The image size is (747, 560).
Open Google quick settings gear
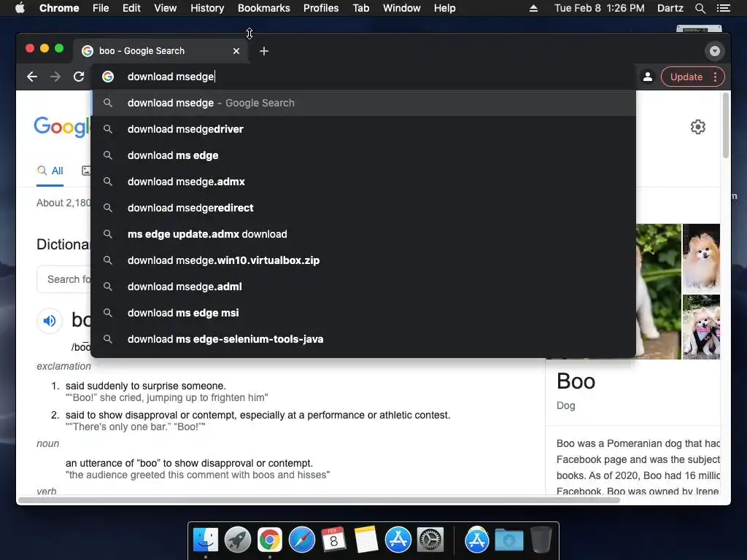(x=698, y=127)
